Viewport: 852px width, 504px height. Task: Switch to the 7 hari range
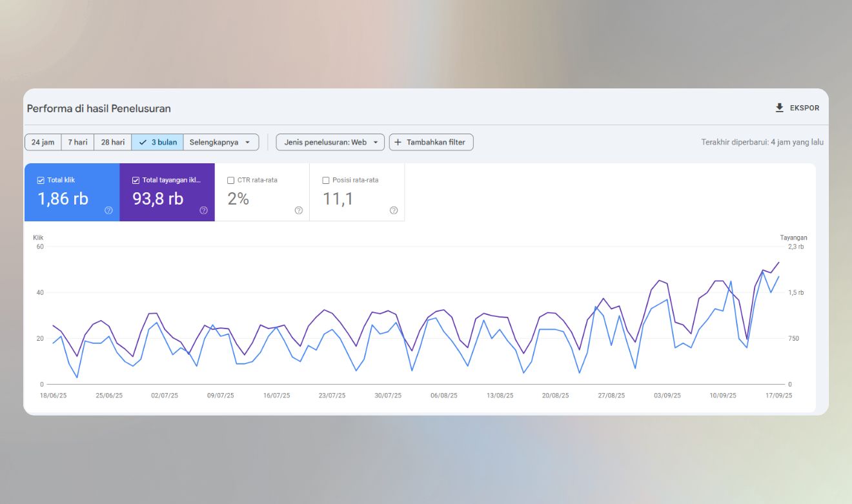click(x=77, y=143)
